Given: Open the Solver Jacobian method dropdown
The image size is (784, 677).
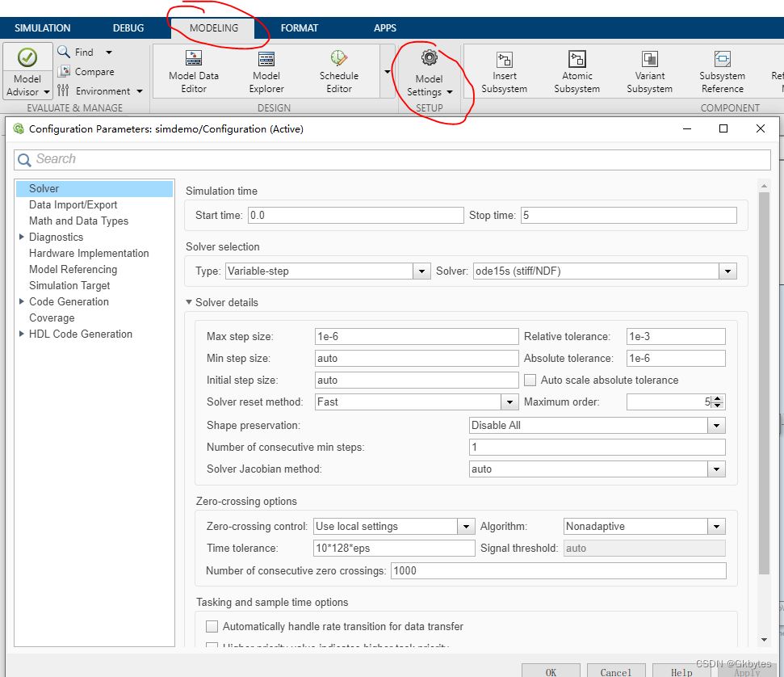Looking at the screenshot, I should point(716,469).
